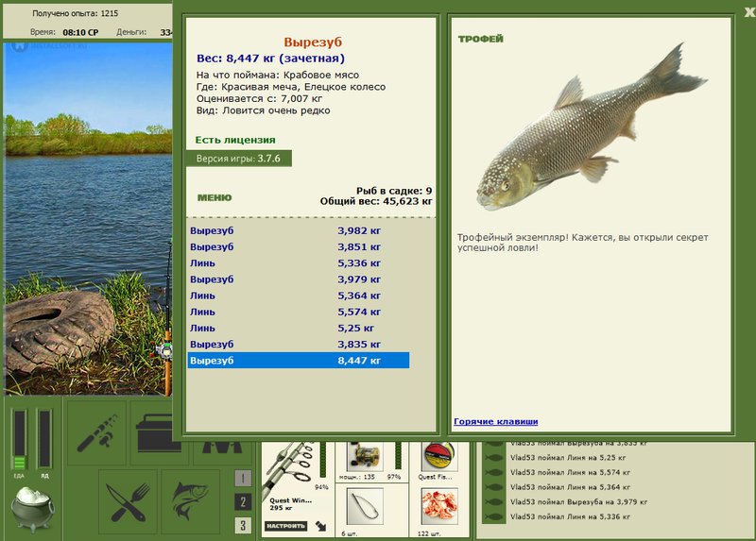Click the arrow next to НАСТРОИТЬ

pyautogui.click(x=321, y=526)
